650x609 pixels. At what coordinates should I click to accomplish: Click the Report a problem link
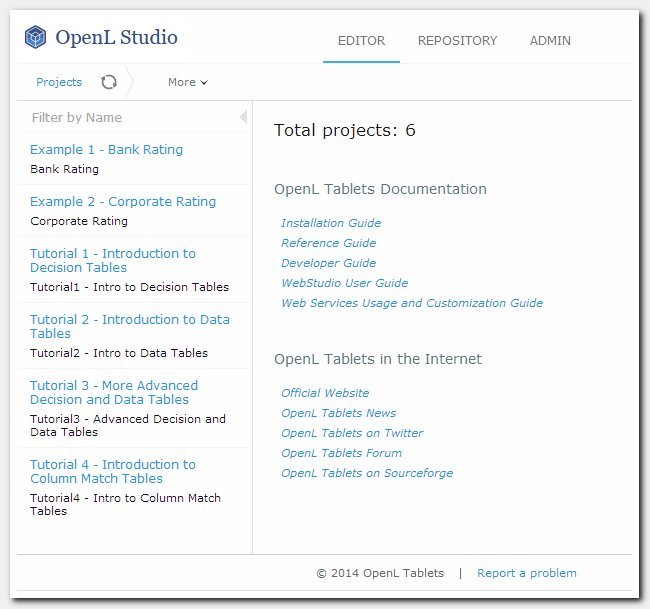(x=527, y=573)
